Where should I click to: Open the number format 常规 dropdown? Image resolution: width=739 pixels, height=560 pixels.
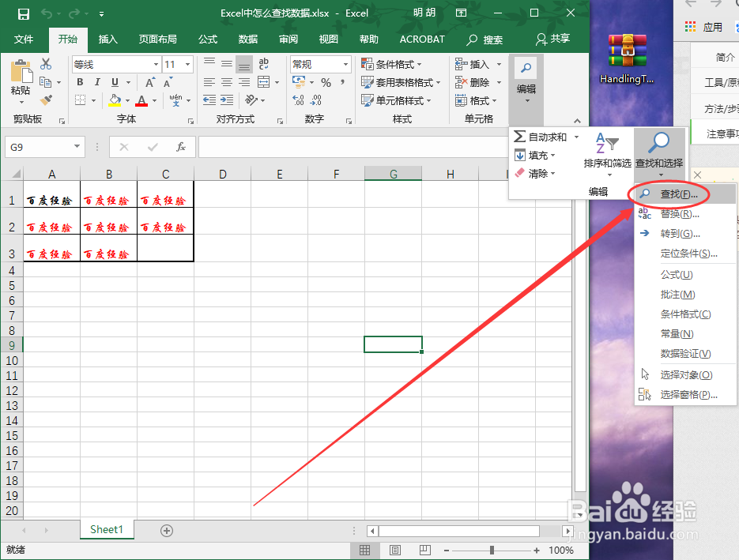tap(345, 65)
